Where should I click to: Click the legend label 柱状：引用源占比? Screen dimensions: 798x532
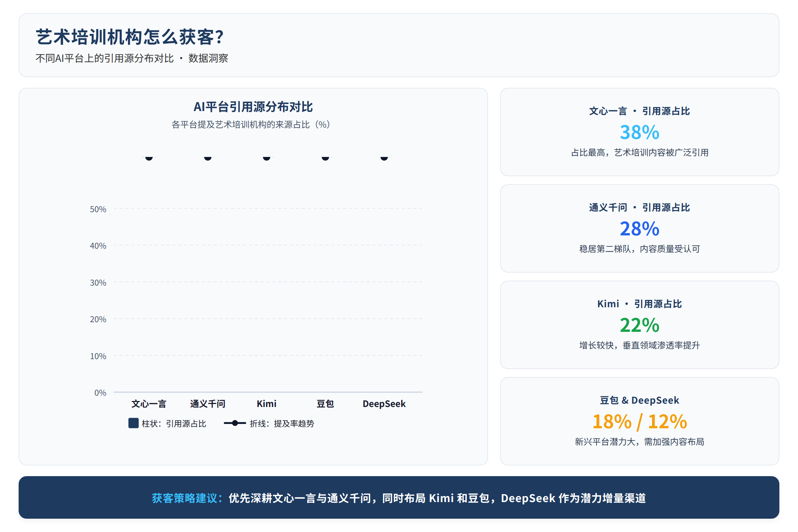click(x=174, y=423)
